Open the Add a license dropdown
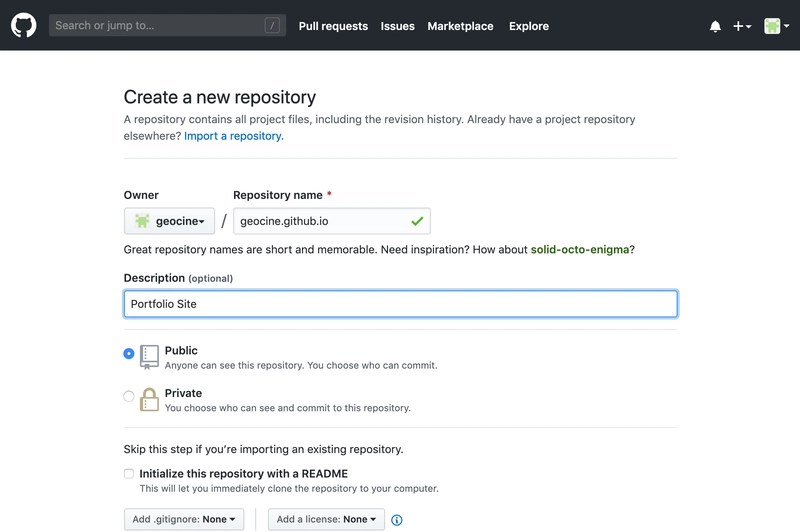 click(327, 519)
